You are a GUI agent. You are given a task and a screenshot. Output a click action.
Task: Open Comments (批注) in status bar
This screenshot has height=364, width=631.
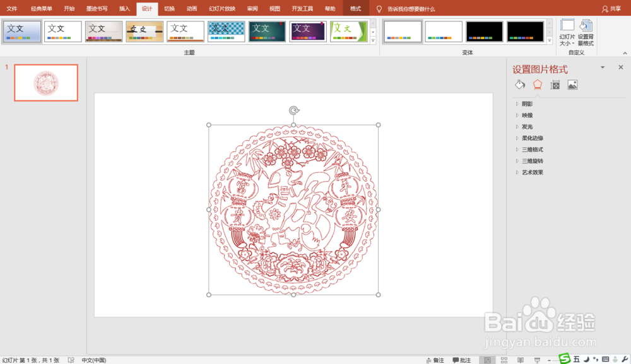coord(462,360)
